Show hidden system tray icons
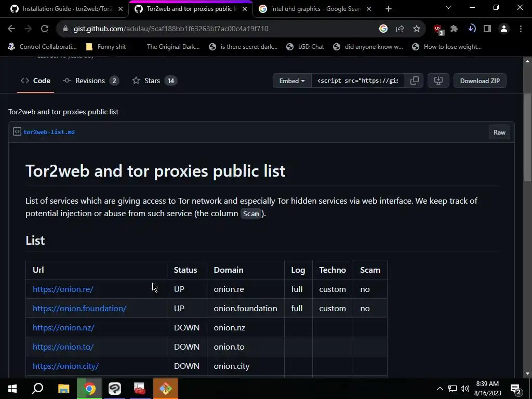 (x=440, y=389)
